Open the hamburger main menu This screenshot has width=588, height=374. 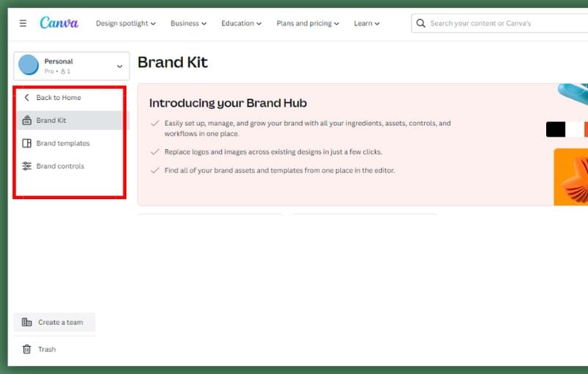point(23,24)
